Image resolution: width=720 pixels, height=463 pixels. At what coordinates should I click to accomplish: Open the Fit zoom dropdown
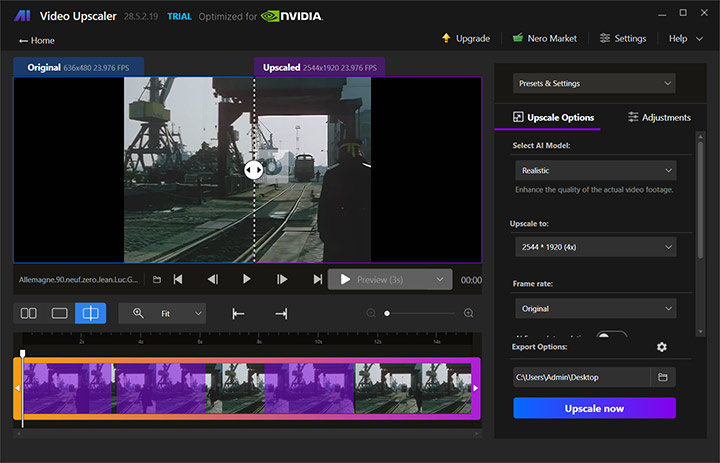coord(162,313)
